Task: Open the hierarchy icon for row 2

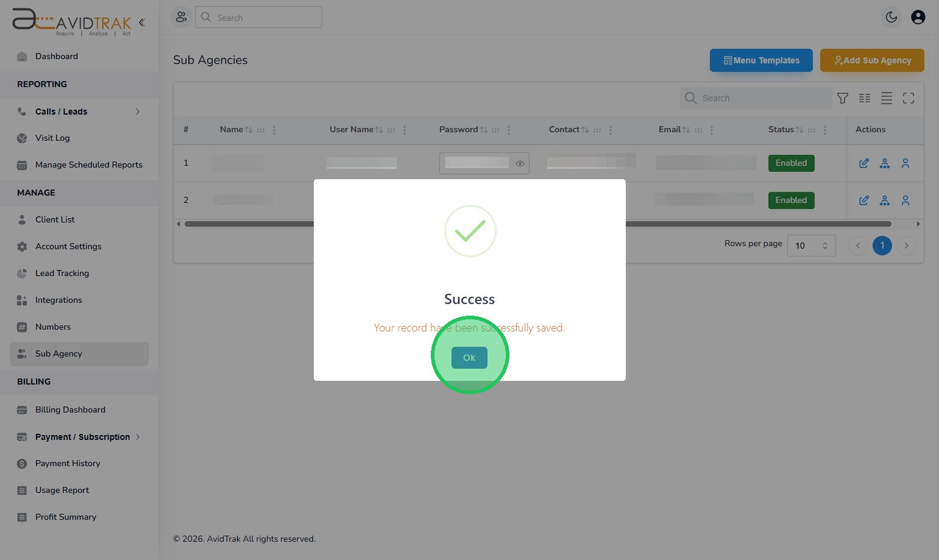Action: pos(885,200)
